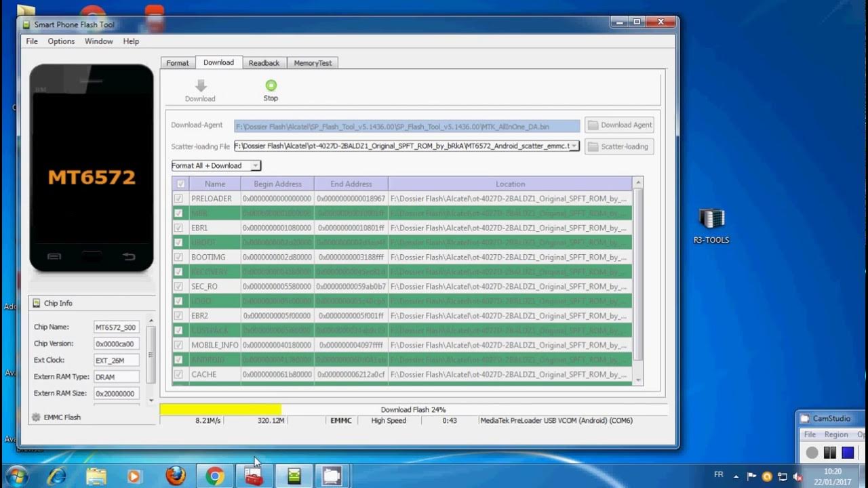868x488 pixels.
Task: Toggle the PRELOADER checkbox
Action: [x=178, y=199]
